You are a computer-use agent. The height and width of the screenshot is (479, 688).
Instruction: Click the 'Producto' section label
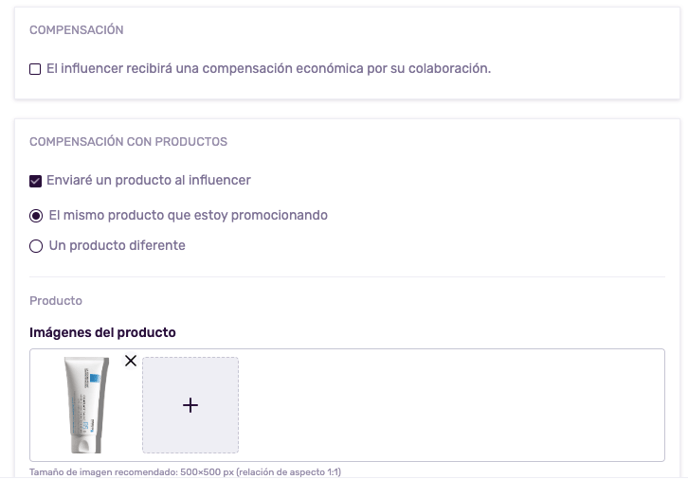56,301
